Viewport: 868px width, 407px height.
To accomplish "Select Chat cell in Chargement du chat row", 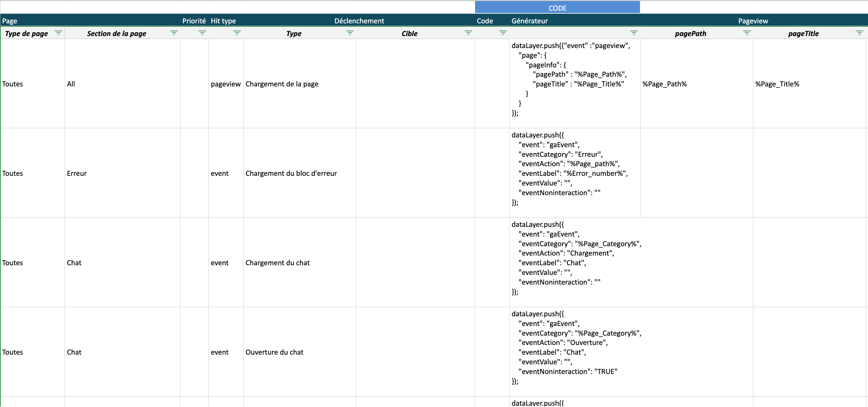I will point(122,263).
